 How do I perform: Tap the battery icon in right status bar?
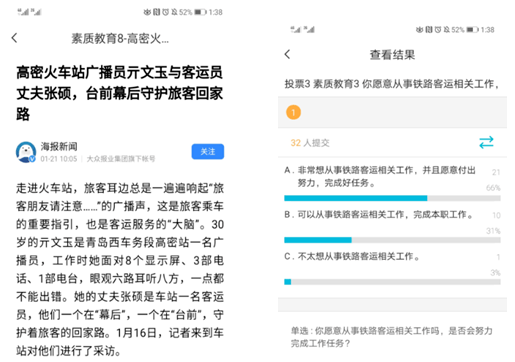(473, 30)
